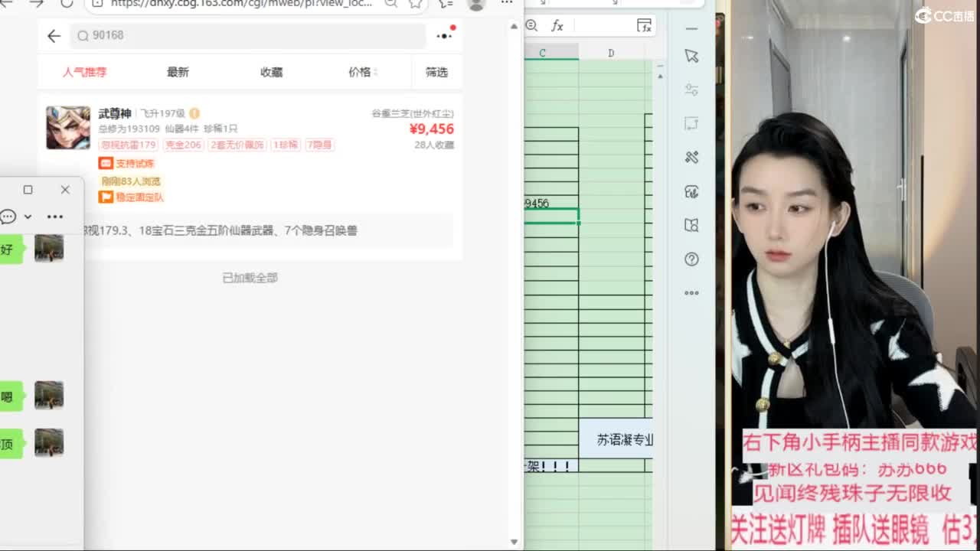
Task: Open the ruler-and-pencil style tools icon in sidebar
Action: [692, 157]
